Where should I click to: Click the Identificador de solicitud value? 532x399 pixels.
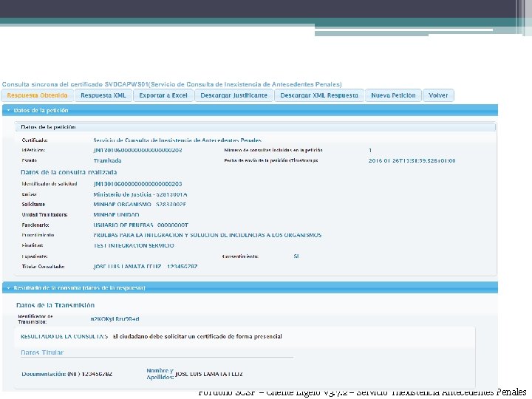tap(137, 184)
